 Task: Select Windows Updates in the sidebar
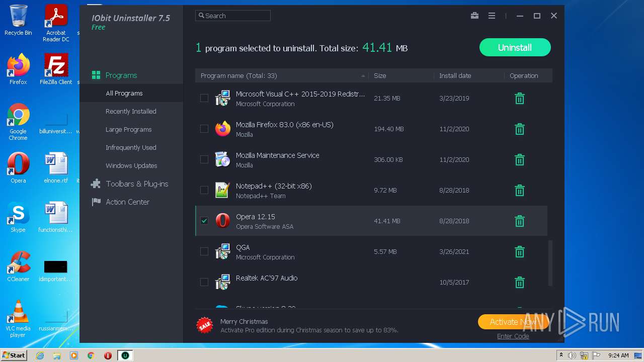tap(131, 166)
